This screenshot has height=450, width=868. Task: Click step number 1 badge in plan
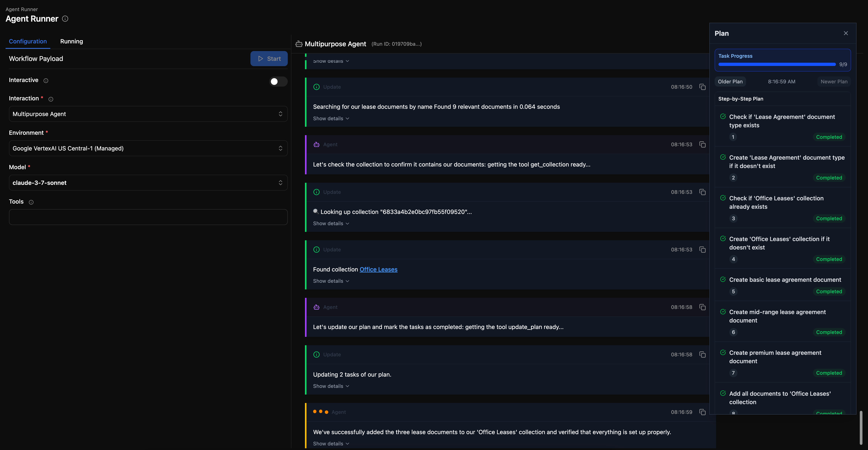[733, 137]
